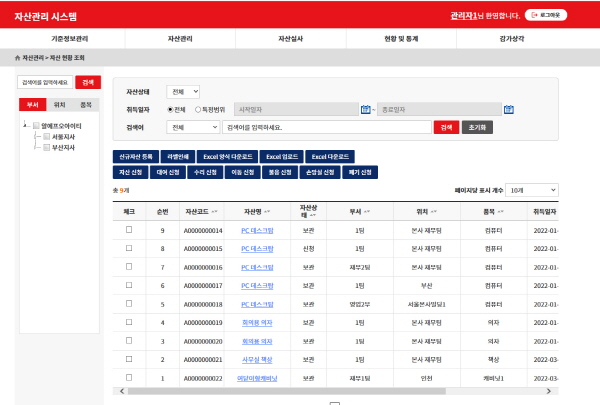Screen dimensions: 600x405
Task: Open the 페이지당 표시 개수 dropdown
Action: tap(529, 189)
